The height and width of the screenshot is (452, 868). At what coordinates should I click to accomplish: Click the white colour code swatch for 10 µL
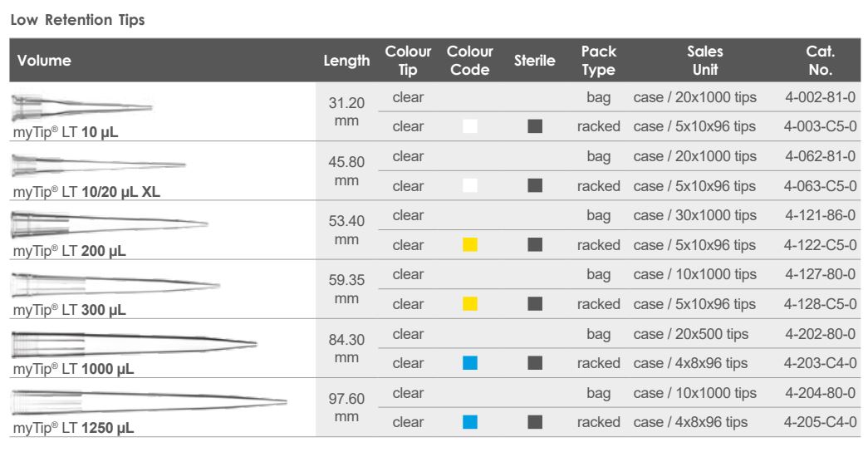(x=469, y=127)
